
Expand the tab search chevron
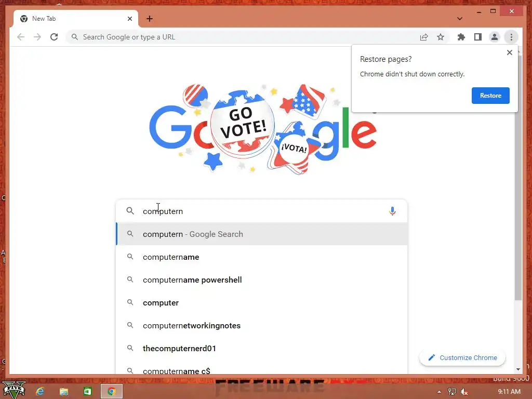[x=459, y=19]
